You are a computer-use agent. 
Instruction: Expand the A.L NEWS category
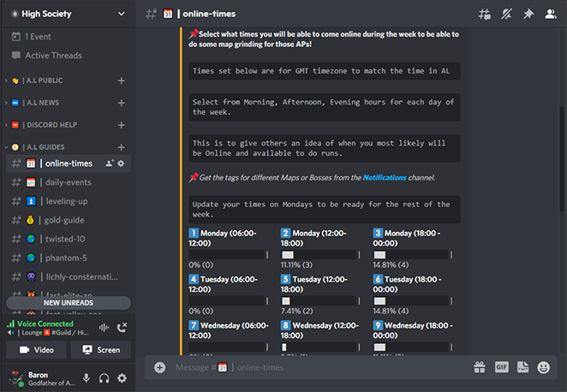click(x=43, y=103)
